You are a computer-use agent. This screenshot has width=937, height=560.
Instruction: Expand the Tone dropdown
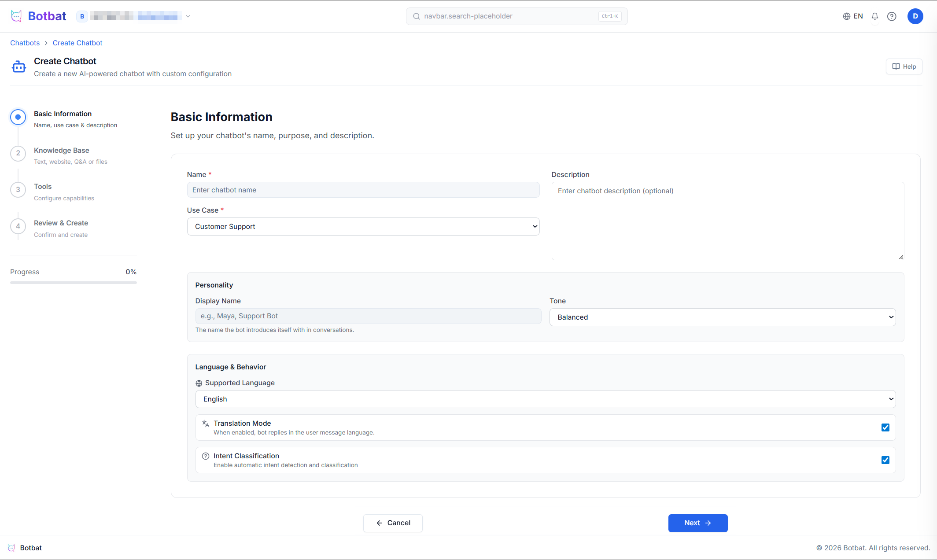tap(722, 317)
